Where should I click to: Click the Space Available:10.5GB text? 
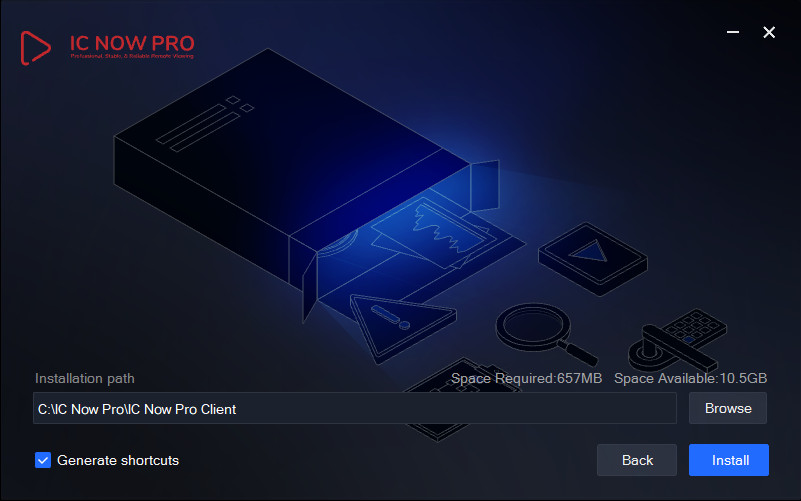(690, 378)
